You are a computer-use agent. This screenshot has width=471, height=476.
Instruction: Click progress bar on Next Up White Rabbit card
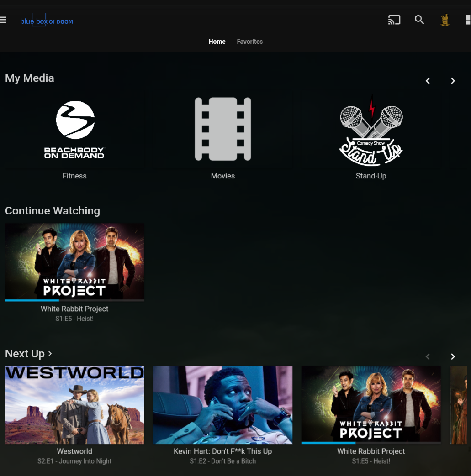(371, 443)
